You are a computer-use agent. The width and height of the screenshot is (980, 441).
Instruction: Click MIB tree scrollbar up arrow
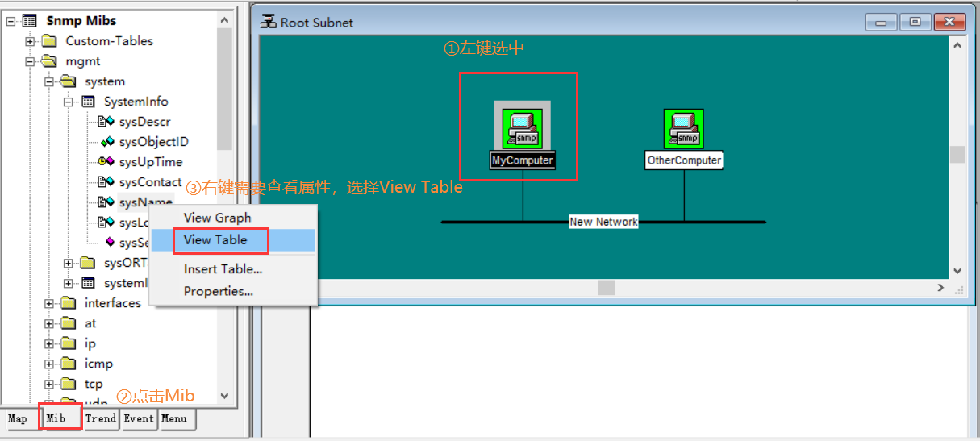click(224, 19)
